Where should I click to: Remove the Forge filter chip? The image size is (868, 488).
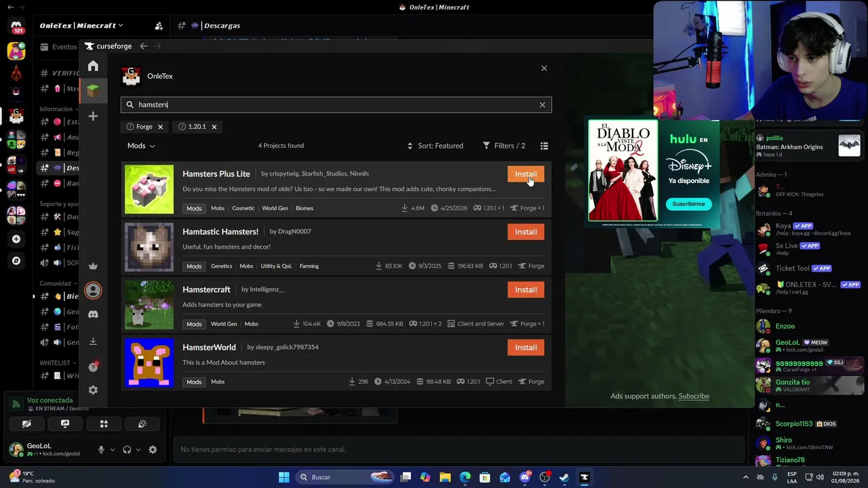(x=160, y=127)
